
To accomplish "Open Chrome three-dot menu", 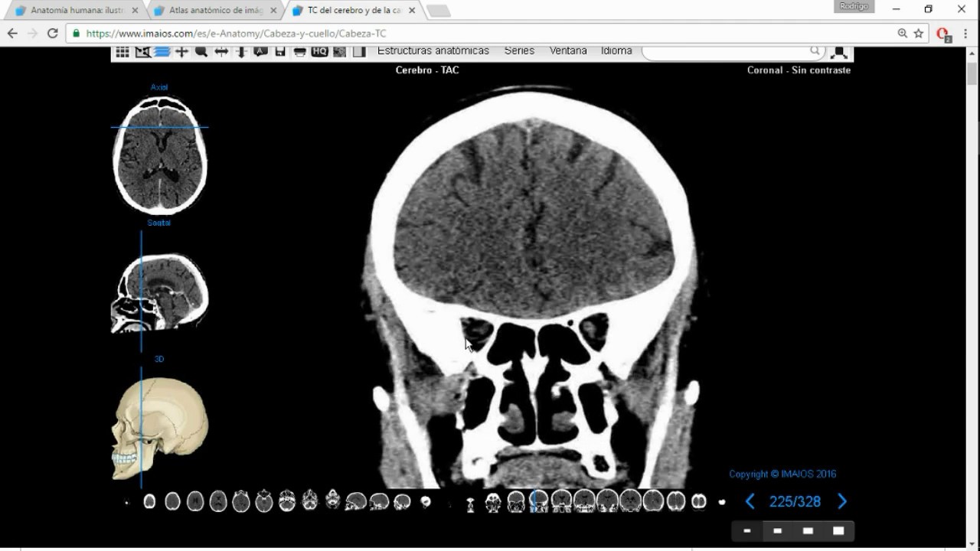I will click(x=966, y=34).
